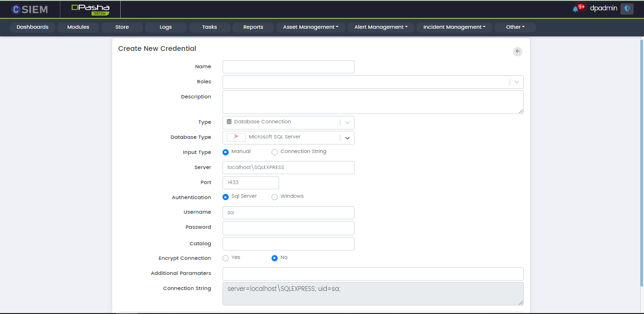
Task: Focus the Password input field
Action: pyautogui.click(x=288, y=228)
